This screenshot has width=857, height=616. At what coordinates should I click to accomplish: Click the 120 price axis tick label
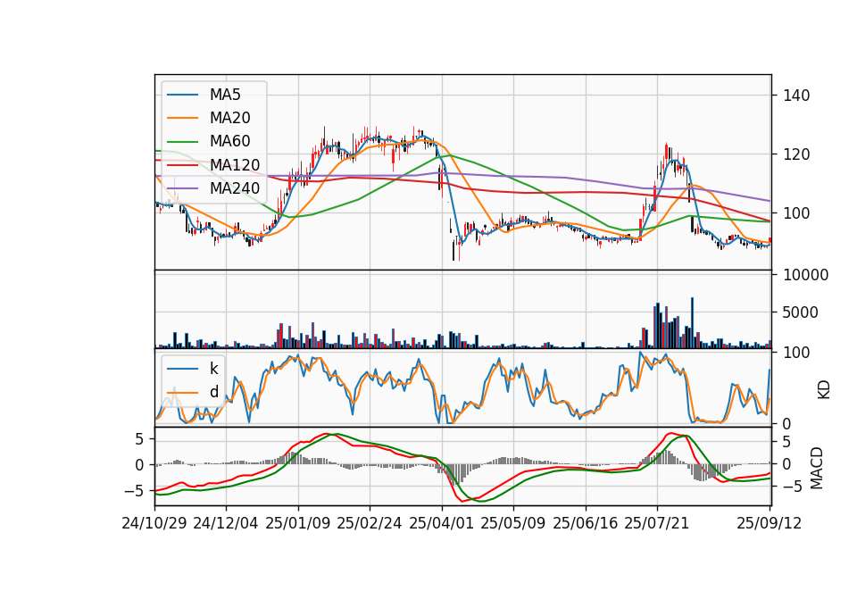[796, 154]
